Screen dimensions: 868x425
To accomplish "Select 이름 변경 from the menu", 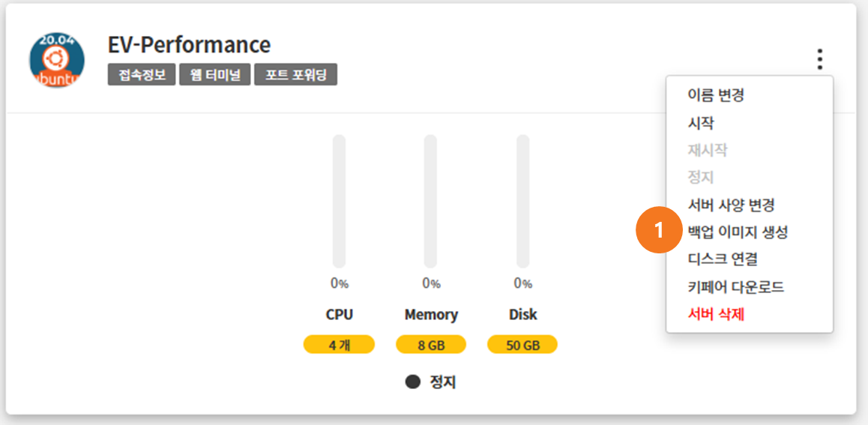I will click(x=715, y=95).
